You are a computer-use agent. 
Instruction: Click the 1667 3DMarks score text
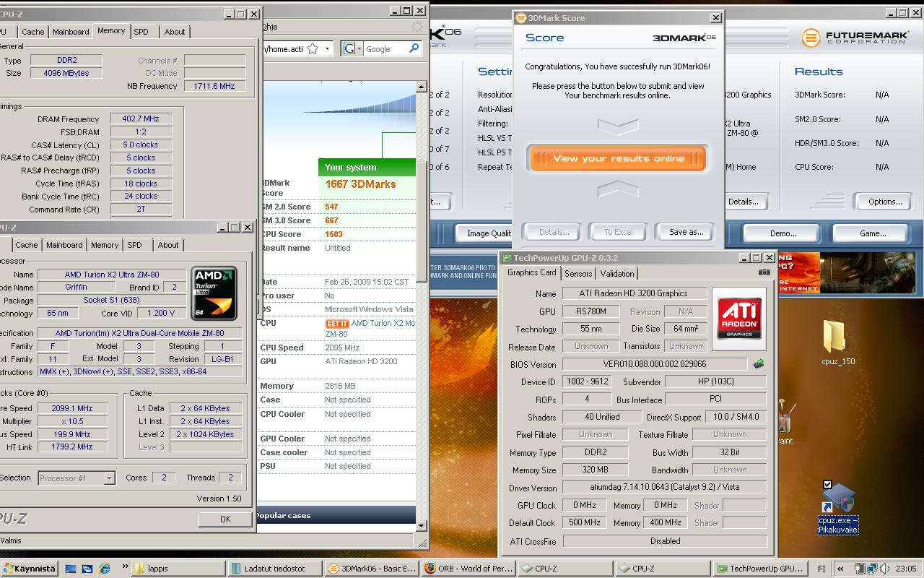tap(360, 184)
